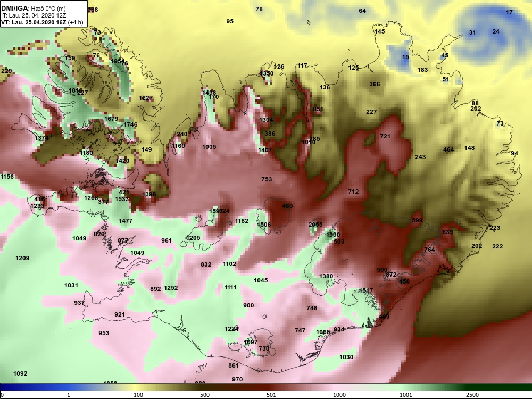Viewport: 532px width, 399px height.
Task: Click the value 1350 on the map
Action: point(267,73)
